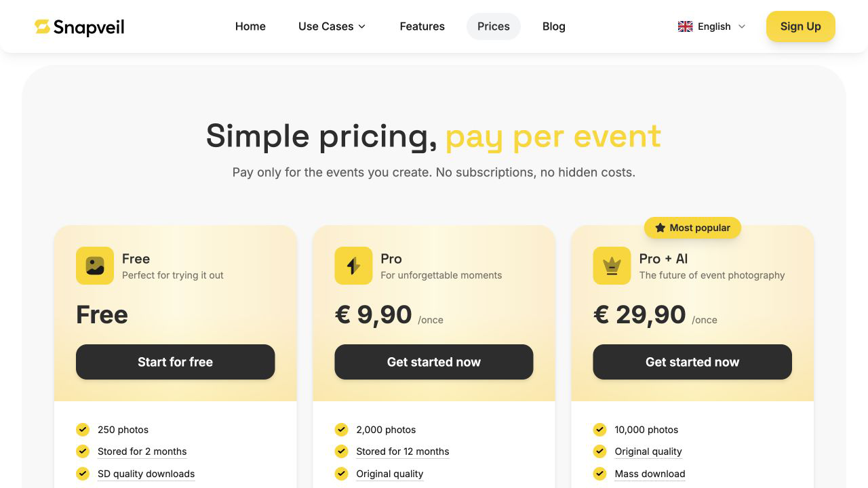Click the star icon in Most popular badge
The height and width of the screenshot is (488, 868).
pyautogui.click(x=660, y=228)
